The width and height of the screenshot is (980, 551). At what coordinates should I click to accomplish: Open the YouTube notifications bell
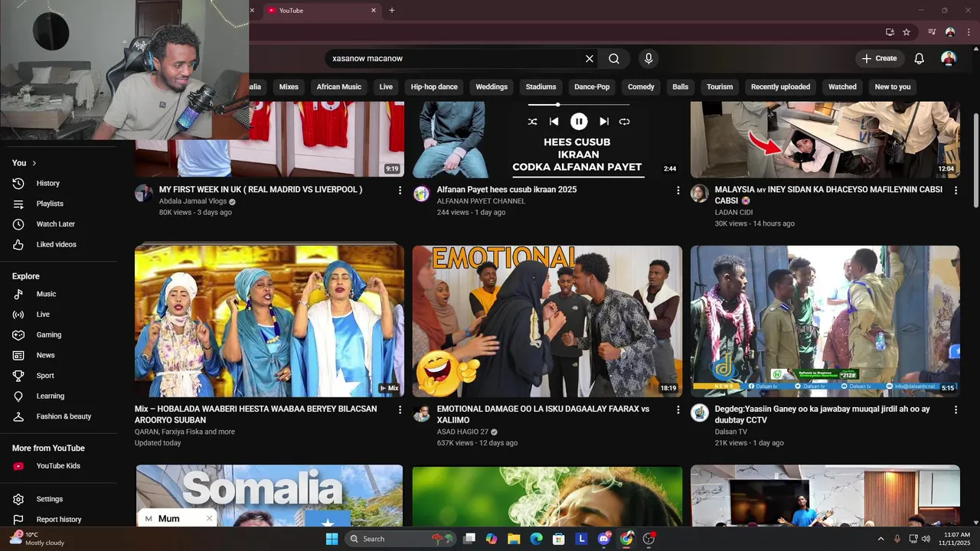(920, 59)
